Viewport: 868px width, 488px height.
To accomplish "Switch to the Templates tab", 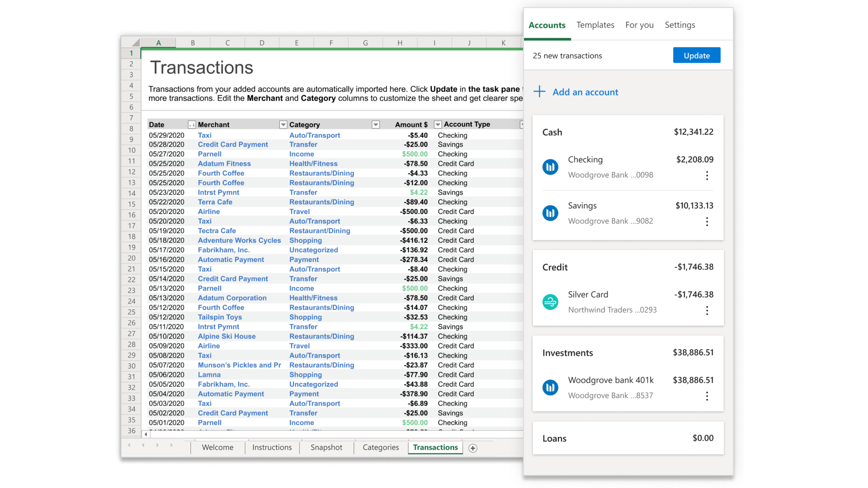I will (595, 25).
